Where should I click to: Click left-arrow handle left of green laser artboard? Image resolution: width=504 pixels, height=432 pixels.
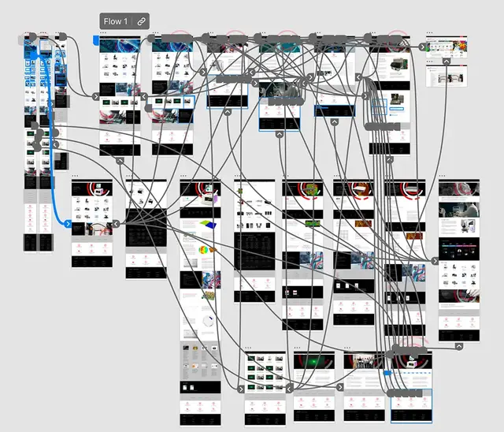(x=290, y=389)
